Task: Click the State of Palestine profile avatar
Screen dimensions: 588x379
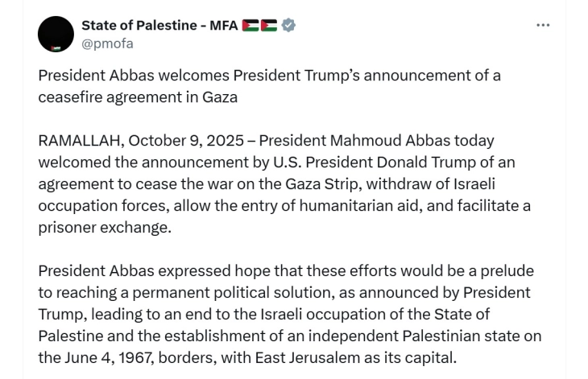Action: (56, 33)
